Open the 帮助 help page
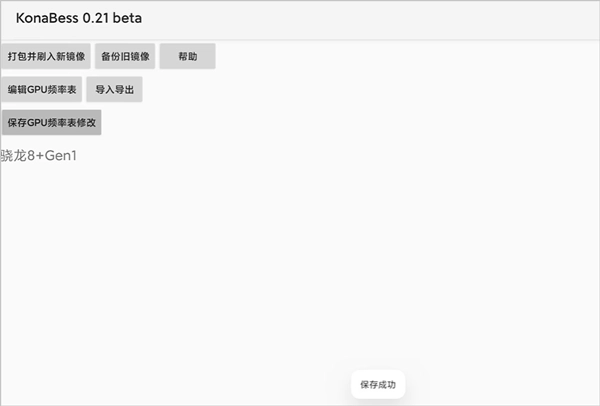This screenshot has height=406, width=600. [187, 57]
